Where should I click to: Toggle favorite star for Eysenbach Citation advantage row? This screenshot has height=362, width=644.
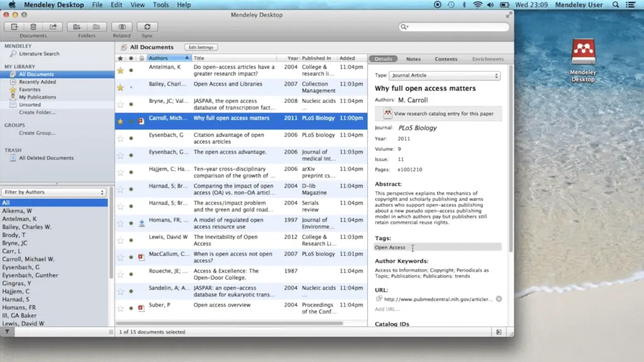[120, 138]
